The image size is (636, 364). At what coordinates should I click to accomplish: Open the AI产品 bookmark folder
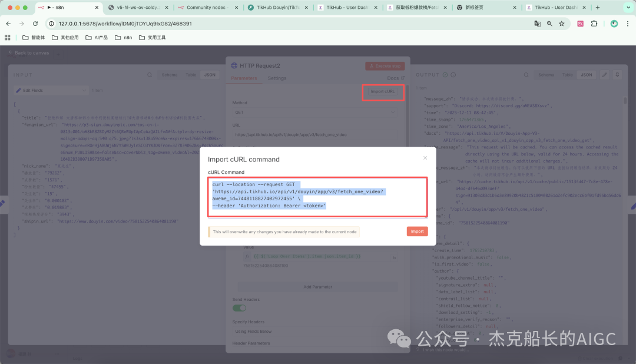tap(97, 37)
